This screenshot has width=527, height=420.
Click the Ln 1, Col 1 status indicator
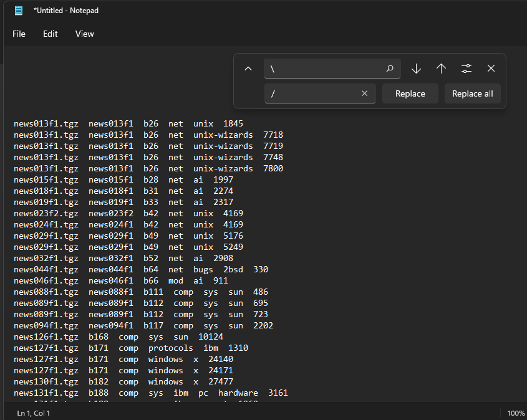coord(34,413)
